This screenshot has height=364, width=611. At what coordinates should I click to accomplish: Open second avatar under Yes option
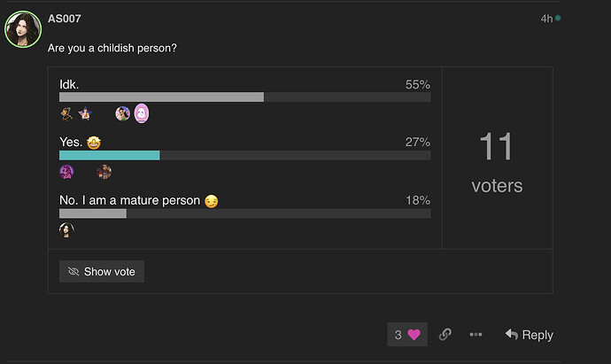coord(104,172)
